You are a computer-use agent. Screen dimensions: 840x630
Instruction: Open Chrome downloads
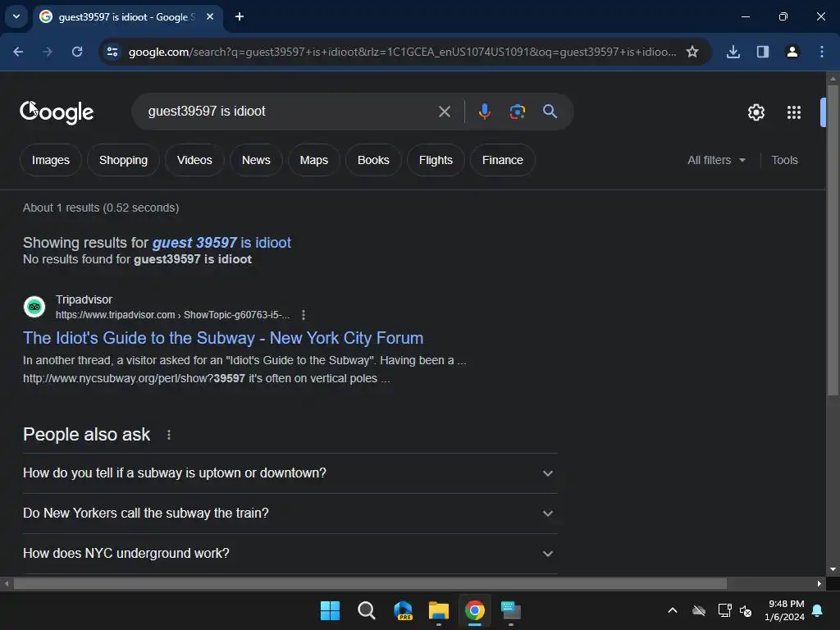click(x=733, y=52)
